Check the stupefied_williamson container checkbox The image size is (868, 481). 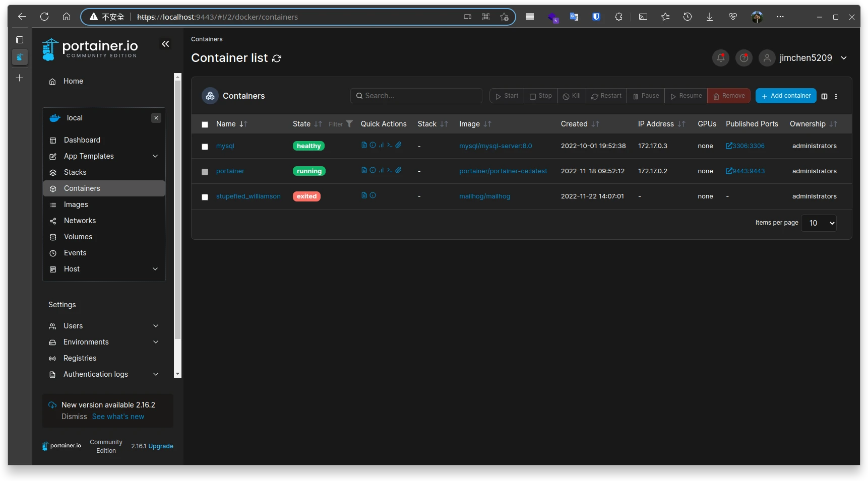pyautogui.click(x=205, y=197)
